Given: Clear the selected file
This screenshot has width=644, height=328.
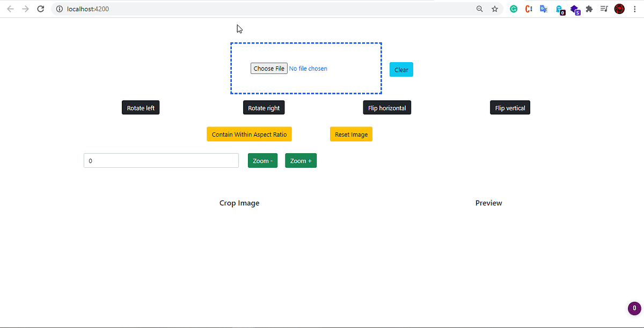Looking at the screenshot, I should click(x=401, y=69).
